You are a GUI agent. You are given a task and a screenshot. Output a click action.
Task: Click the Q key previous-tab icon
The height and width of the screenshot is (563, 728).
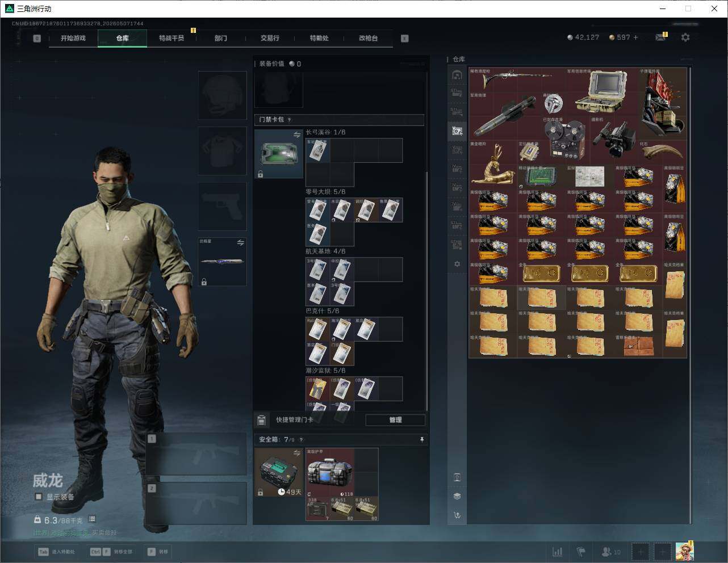click(x=37, y=39)
